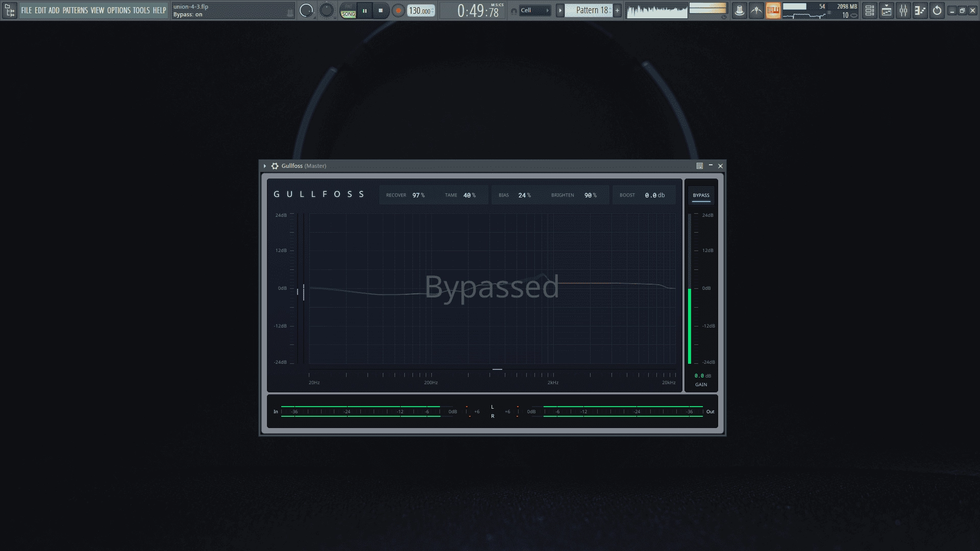980x551 pixels.
Task: Open the mixer view icon
Action: [x=903, y=10]
